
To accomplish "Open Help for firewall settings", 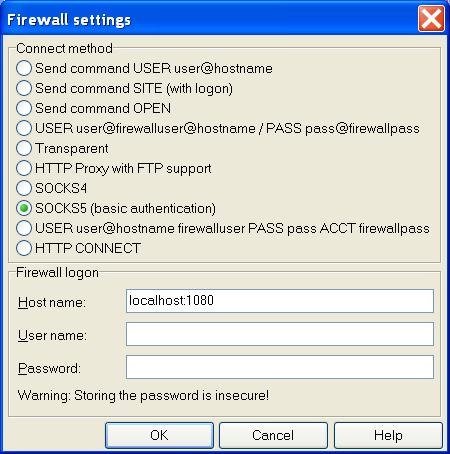I will click(x=388, y=435).
